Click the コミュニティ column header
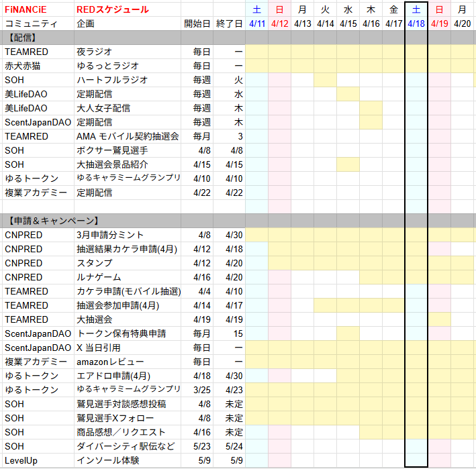 tap(38, 23)
